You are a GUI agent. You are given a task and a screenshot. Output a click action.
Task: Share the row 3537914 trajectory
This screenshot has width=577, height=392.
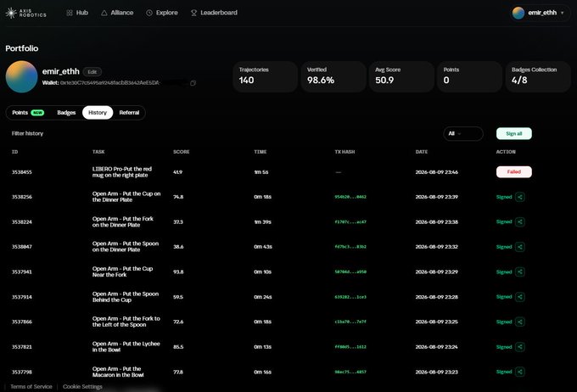click(x=520, y=297)
